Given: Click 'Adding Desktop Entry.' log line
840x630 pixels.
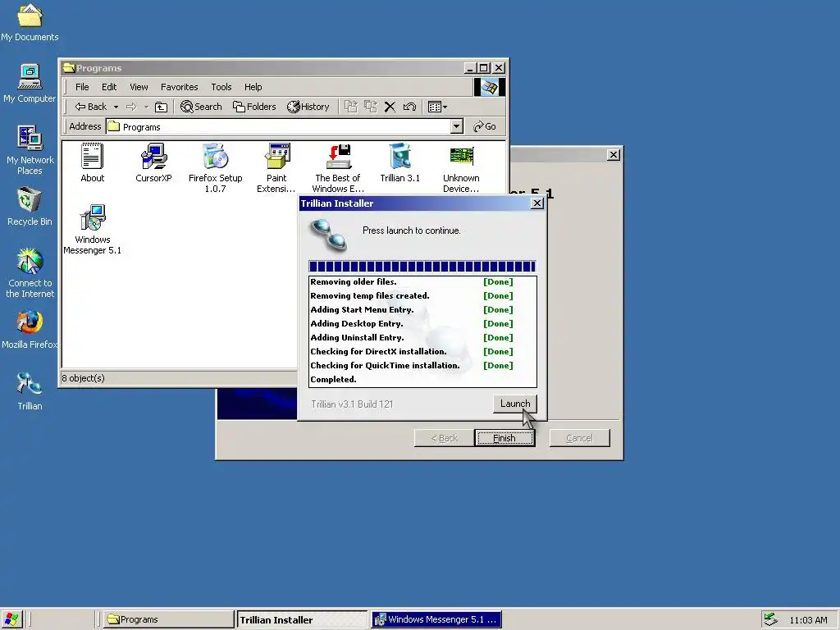Looking at the screenshot, I should pyautogui.click(x=357, y=323).
